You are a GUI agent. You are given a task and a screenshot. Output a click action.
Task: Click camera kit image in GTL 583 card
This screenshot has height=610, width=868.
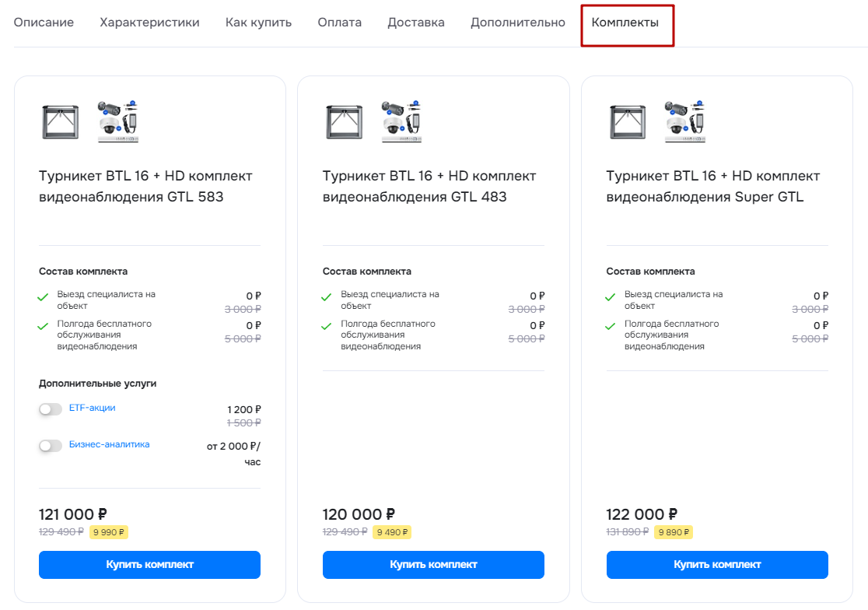[118, 121]
